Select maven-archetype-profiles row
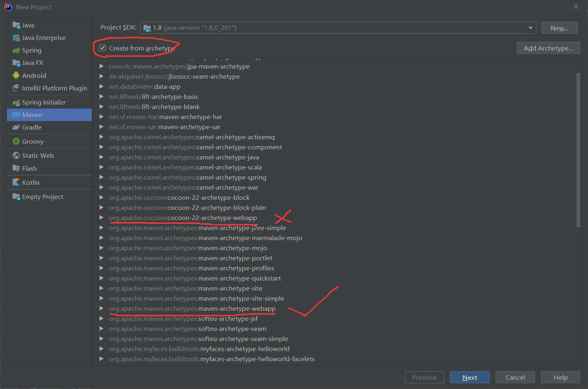588x389 pixels. tap(337, 268)
